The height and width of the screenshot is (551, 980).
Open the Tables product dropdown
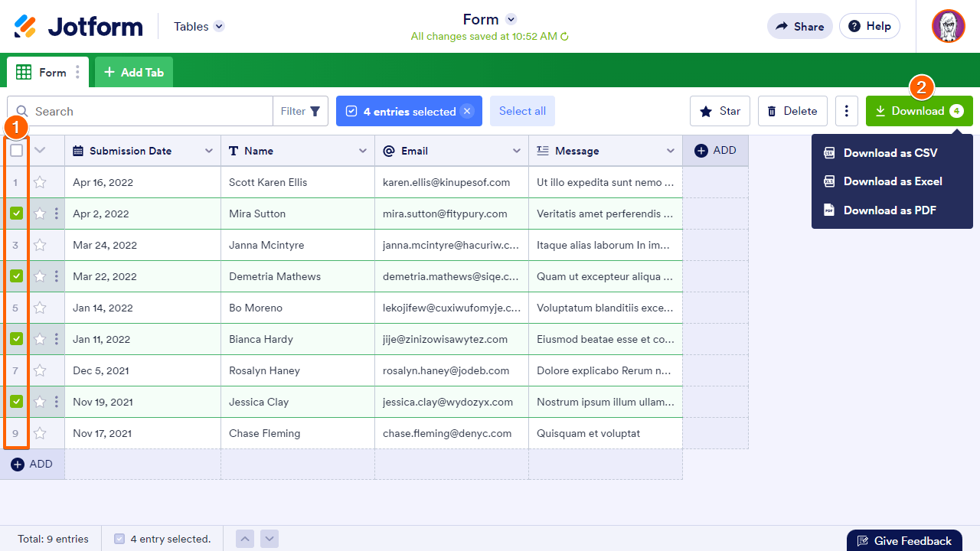click(x=199, y=27)
